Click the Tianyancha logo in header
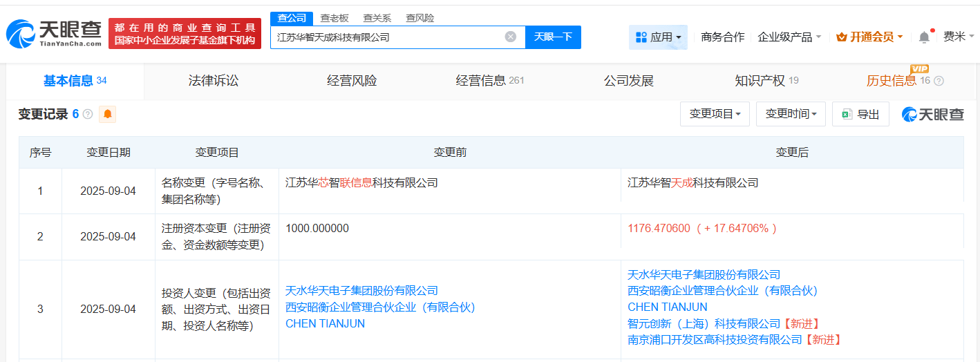 (x=54, y=33)
